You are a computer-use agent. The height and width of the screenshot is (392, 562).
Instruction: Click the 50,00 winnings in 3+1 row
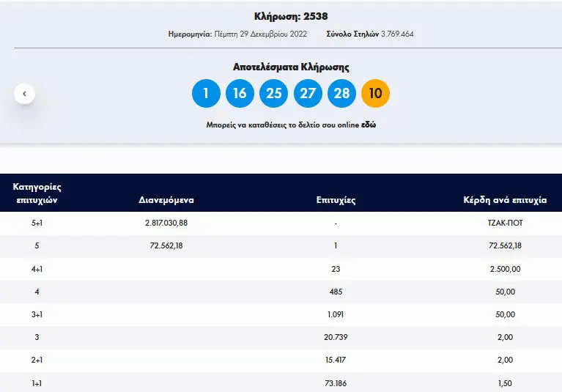[505, 314]
